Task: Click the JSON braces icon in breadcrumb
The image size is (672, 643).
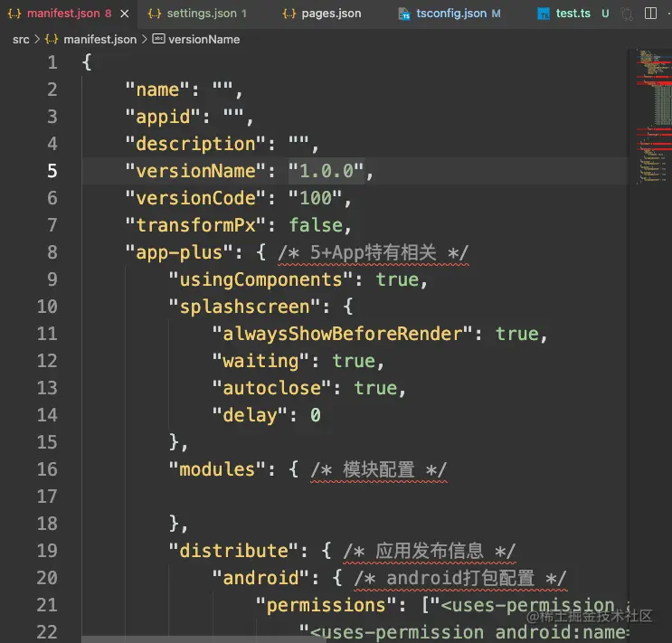Action: (x=52, y=40)
